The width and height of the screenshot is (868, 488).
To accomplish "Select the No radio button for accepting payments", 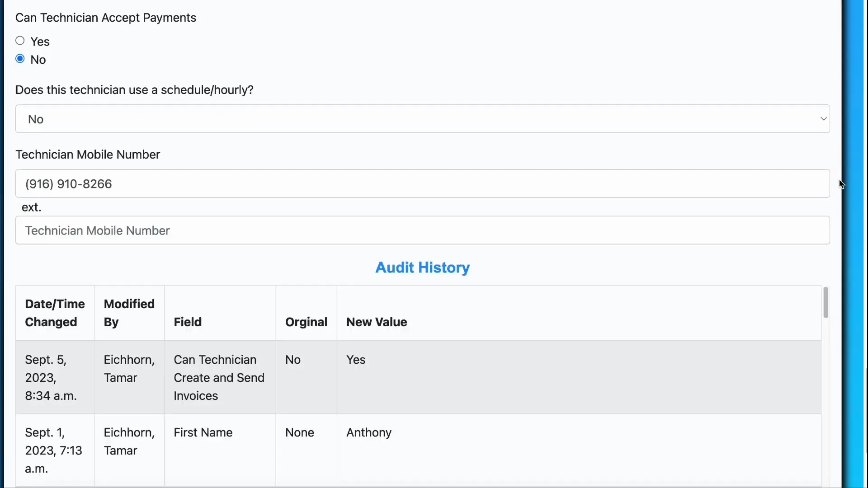I will tap(20, 58).
